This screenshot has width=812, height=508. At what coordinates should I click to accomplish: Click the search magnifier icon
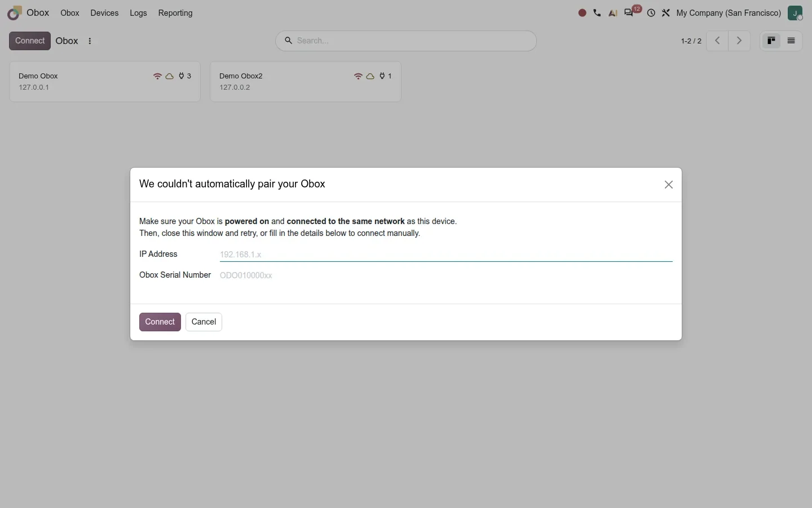coord(288,41)
